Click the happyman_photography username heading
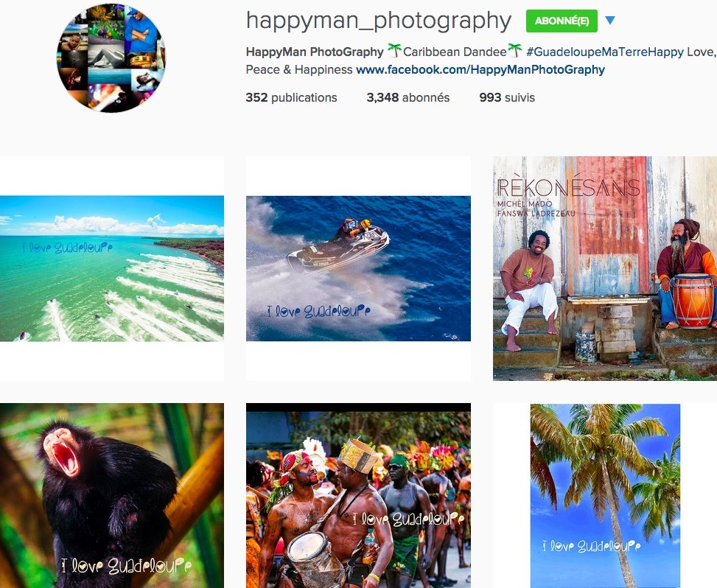The width and height of the screenshot is (717, 588). [379, 21]
